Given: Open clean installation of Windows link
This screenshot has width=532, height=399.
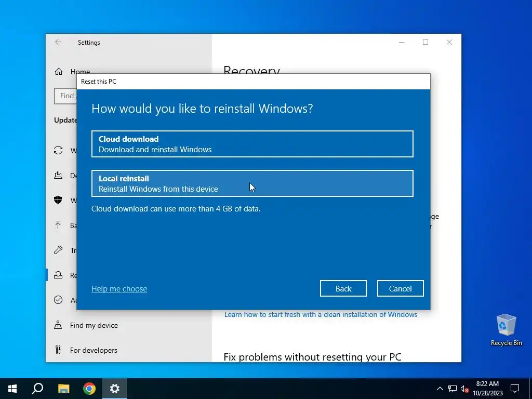Looking at the screenshot, I should point(321,314).
